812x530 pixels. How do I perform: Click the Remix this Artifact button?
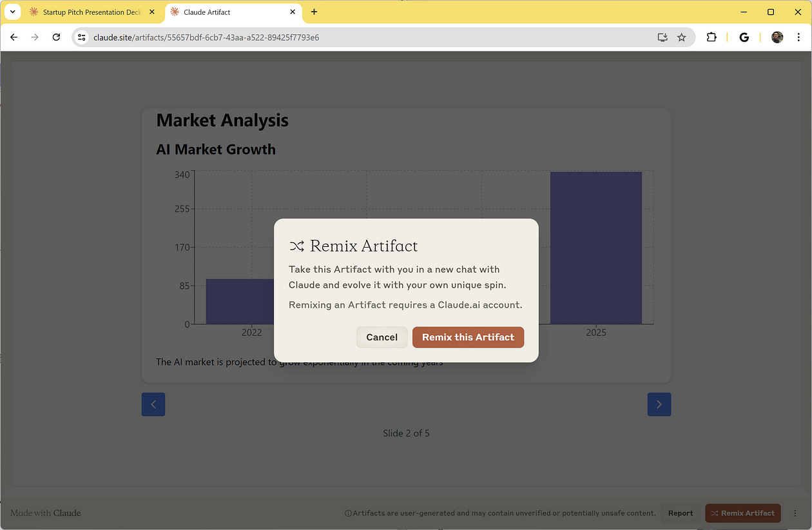(x=468, y=337)
